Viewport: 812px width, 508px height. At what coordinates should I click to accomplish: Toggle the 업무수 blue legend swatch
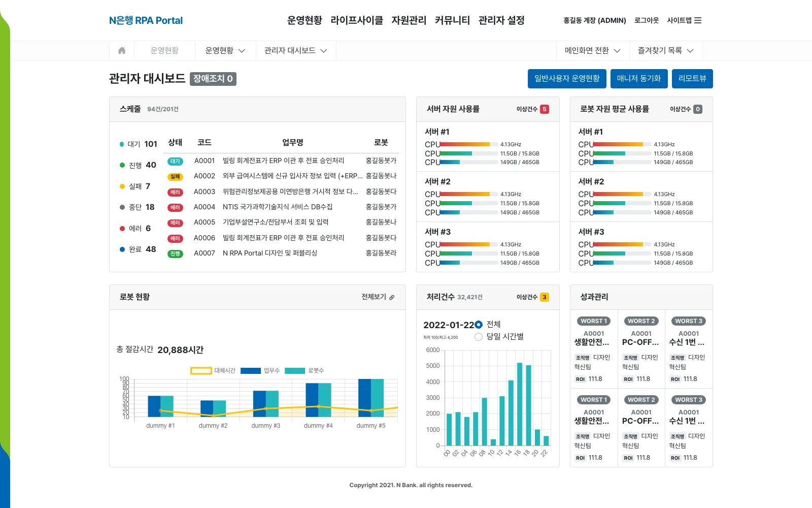(250, 371)
